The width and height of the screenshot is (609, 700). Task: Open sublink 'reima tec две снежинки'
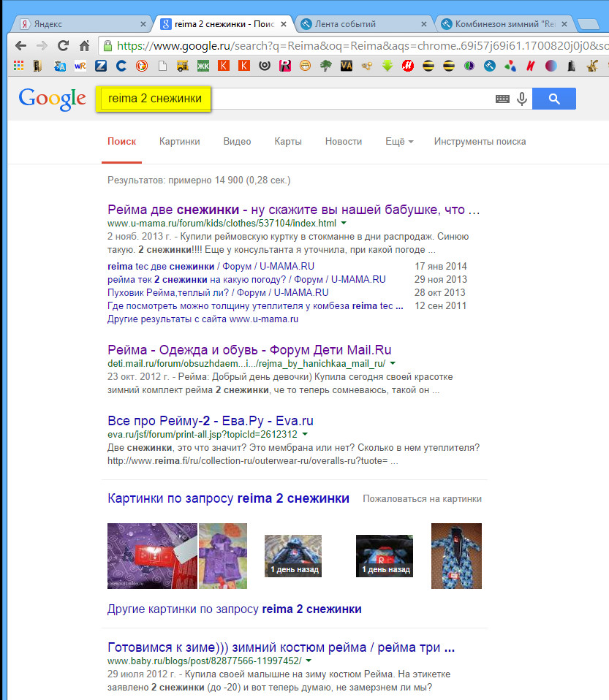pyautogui.click(x=211, y=267)
